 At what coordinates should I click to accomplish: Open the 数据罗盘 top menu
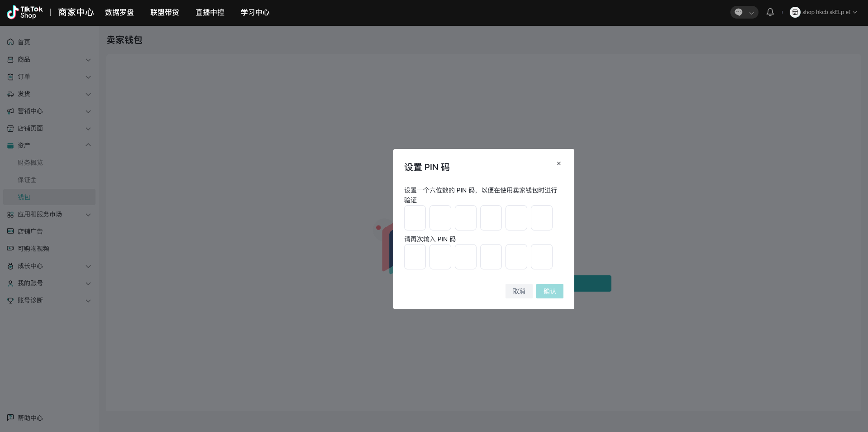coord(119,12)
